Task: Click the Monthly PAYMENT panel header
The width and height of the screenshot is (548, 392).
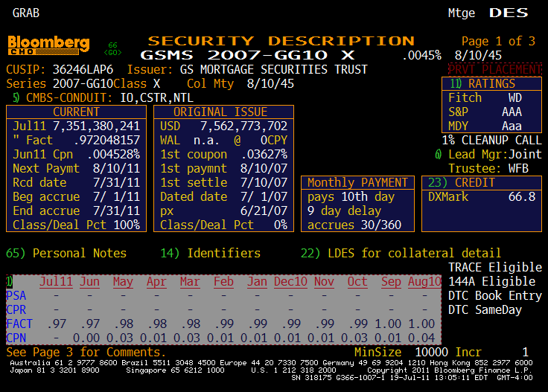Action: pyautogui.click(x=357, y=182)
